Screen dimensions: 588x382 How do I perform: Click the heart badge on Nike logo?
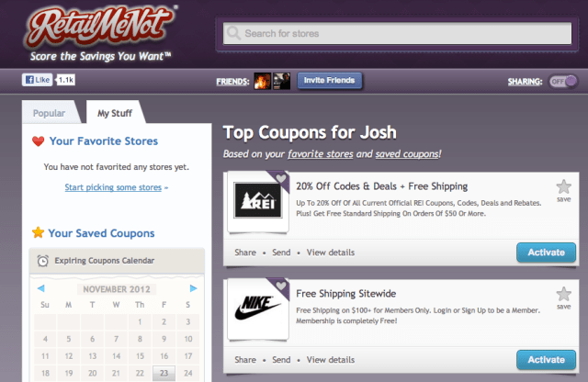point(281,286)
